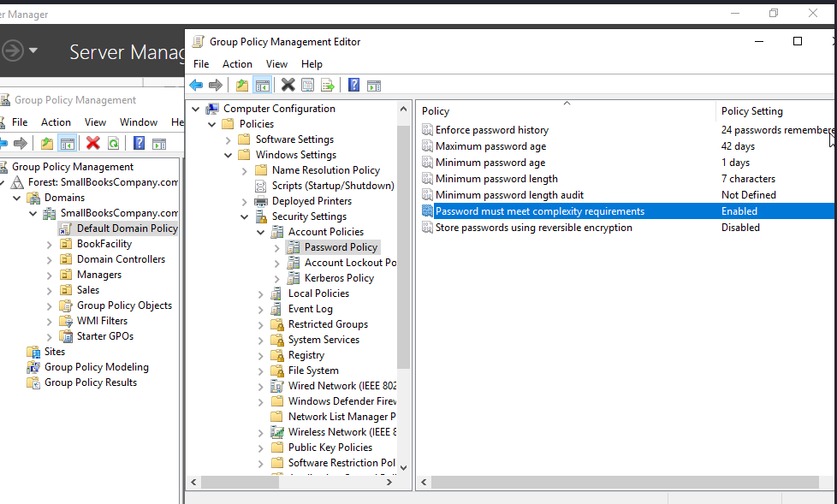The width and height of the screenshot is (837, 504).
Task: Go back in Group Policy Management Editor toolbar
Action: pos(197,85)
